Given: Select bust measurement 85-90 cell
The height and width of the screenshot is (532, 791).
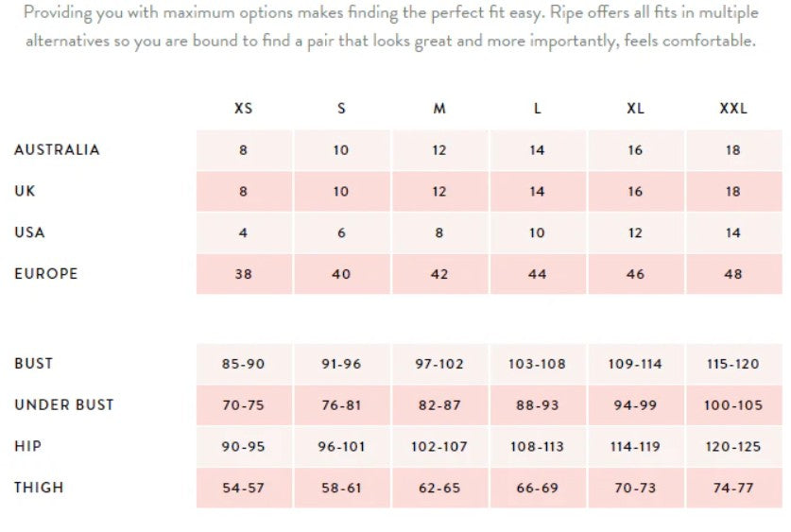Looking at the screenshot, I should coord(243,364).
